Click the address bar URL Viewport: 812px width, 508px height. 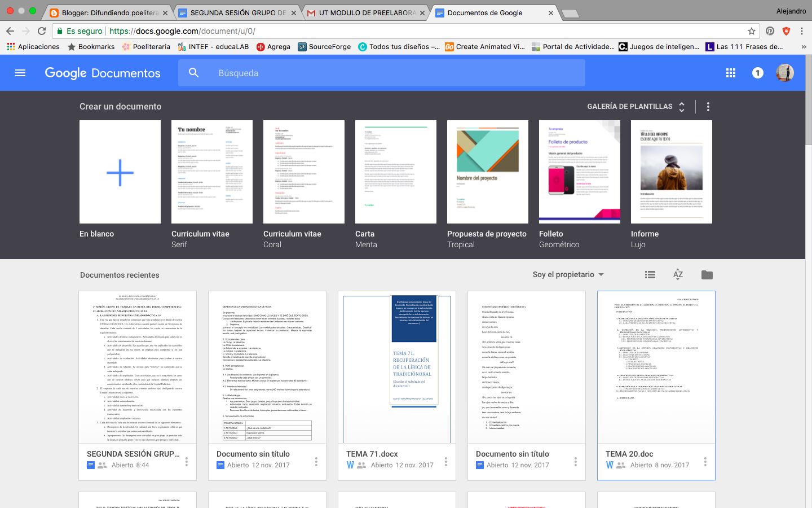(x=182, y=31)
